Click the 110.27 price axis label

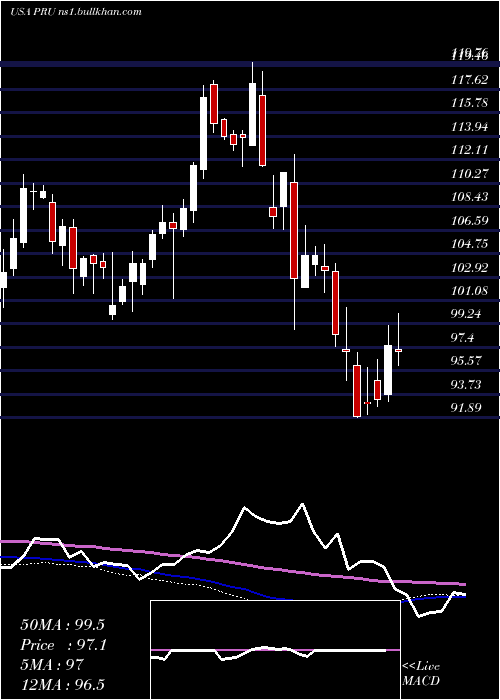469,174
